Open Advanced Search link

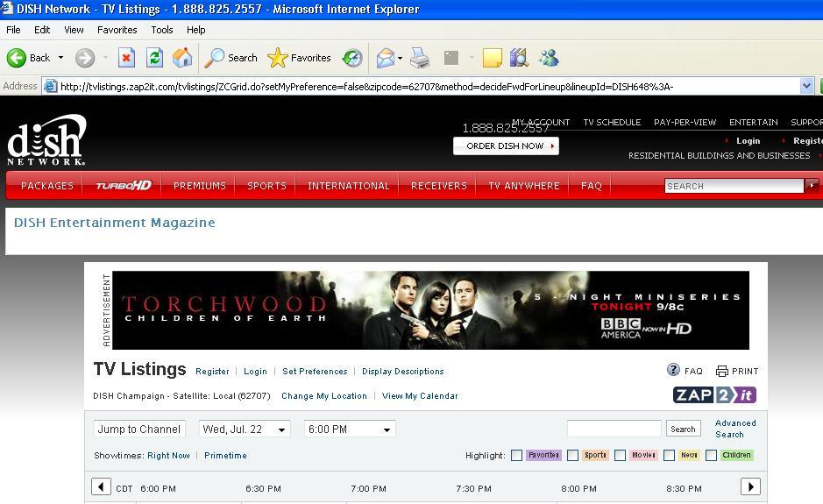tap(735, 429)
